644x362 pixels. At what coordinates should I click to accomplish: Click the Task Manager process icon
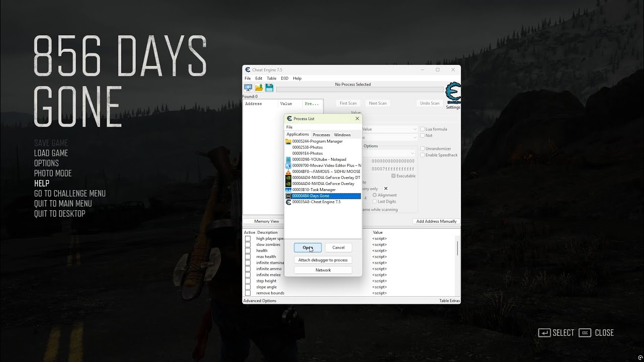pyautogui.click(x=288, y=190)
